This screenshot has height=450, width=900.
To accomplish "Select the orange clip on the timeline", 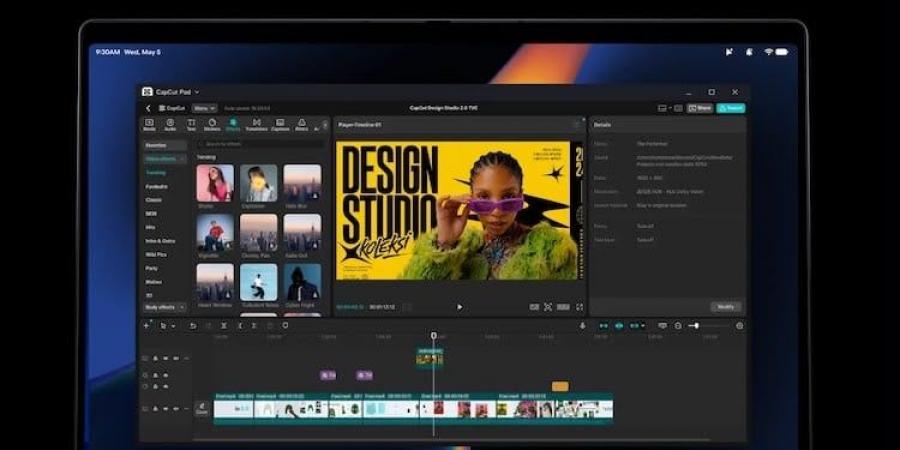I will 560,386.
